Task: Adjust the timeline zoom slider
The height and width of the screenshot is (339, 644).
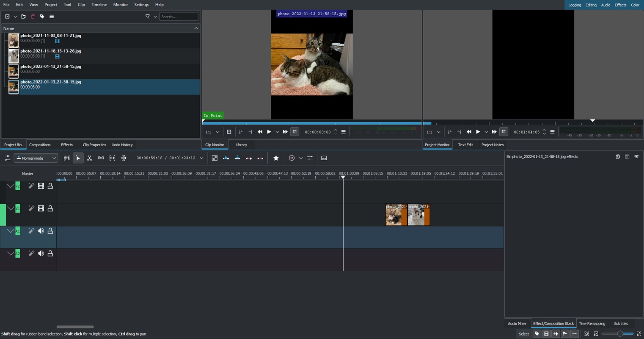Action: pyautogui.click(x=619, y=334)
